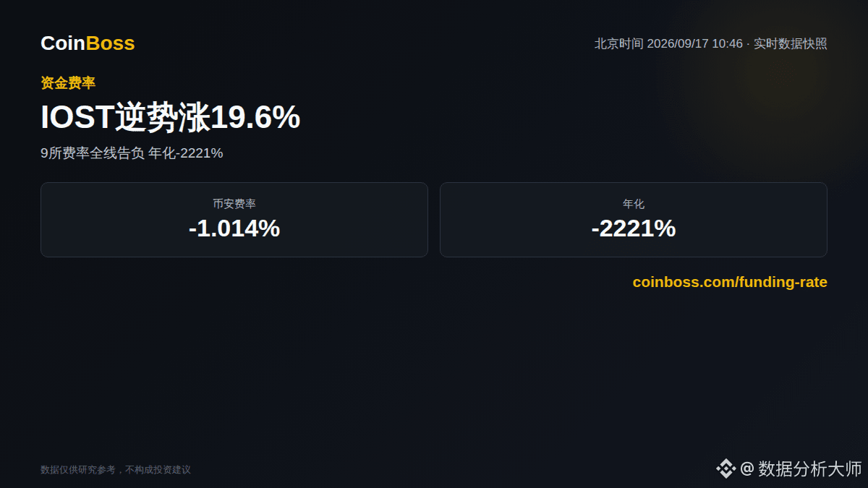Screen dimensions: 868x488
Task: Click the 实时数据快照 text
Action: [791, 43]
